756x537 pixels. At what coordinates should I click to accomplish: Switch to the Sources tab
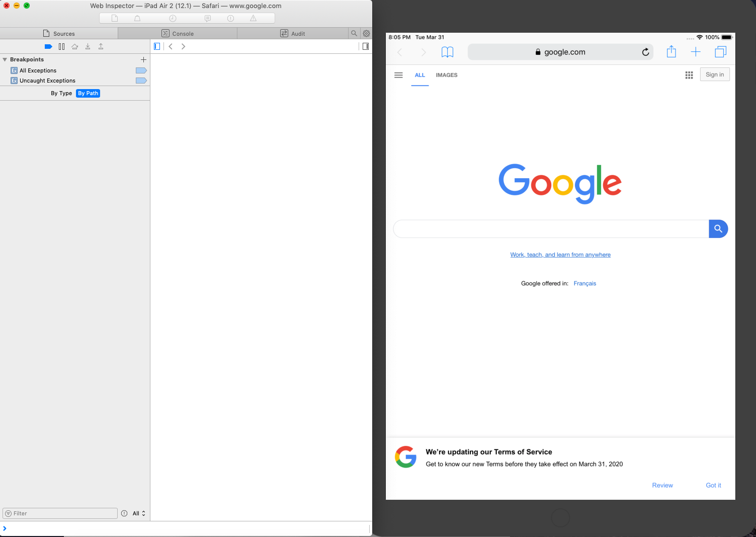point(59,33)
